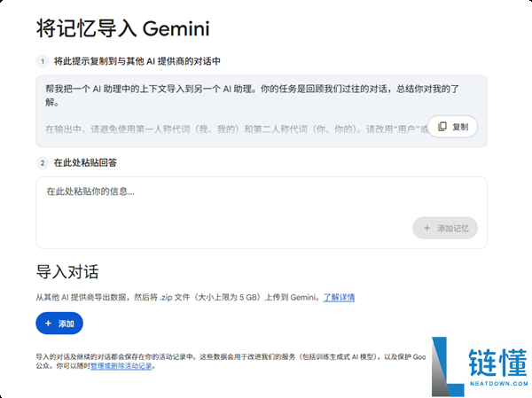Click the paste field 在此处粘贴你的信息
This screenshot has width=532, height=398.
[262, 212]
